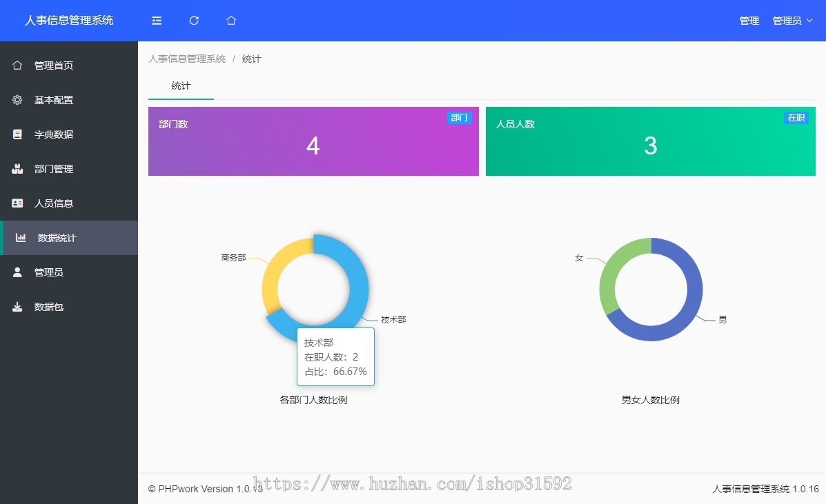Click the 商务部 chart label
The height and width of the screenshot is (504, 826).
point(233,258)
